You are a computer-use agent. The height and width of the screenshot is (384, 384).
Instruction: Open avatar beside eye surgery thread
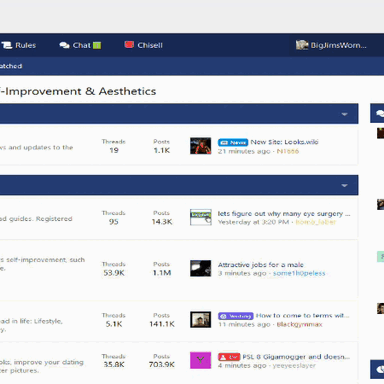[201, 217]
